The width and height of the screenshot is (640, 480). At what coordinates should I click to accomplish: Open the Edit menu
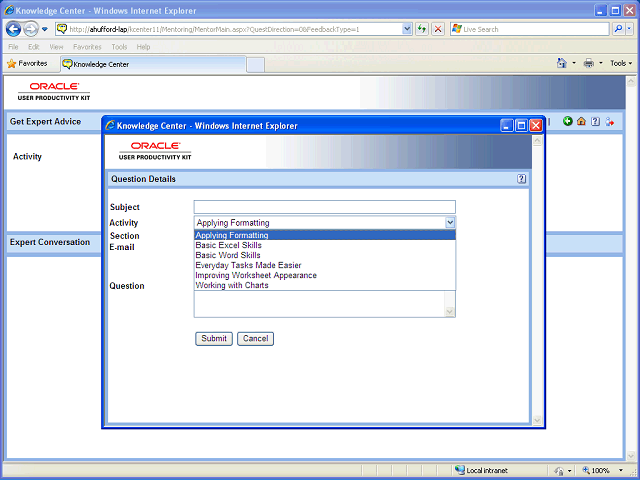coord(33,47)
